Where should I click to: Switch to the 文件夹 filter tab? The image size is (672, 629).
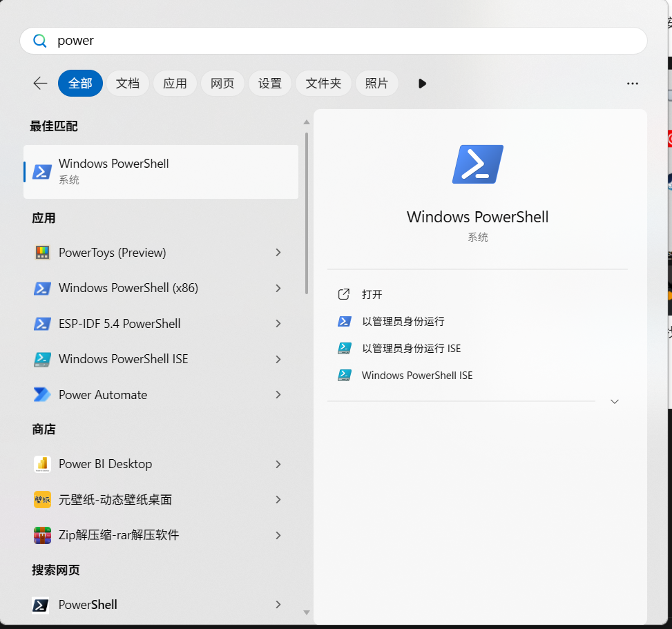tap(324, 83)
